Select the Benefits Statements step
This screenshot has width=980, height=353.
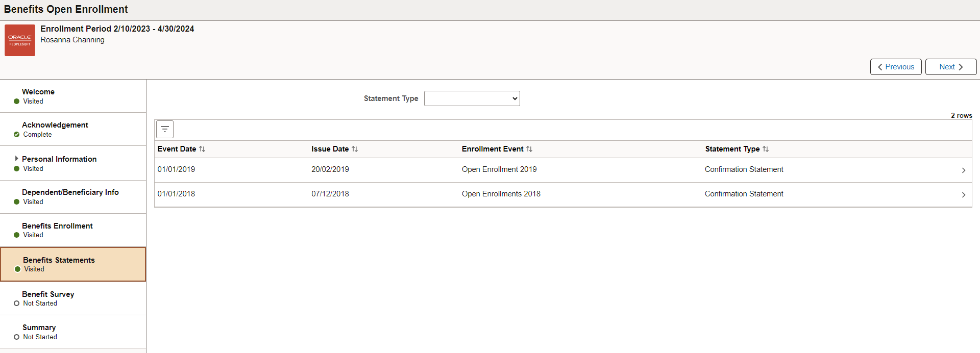[x=73, y=264]
